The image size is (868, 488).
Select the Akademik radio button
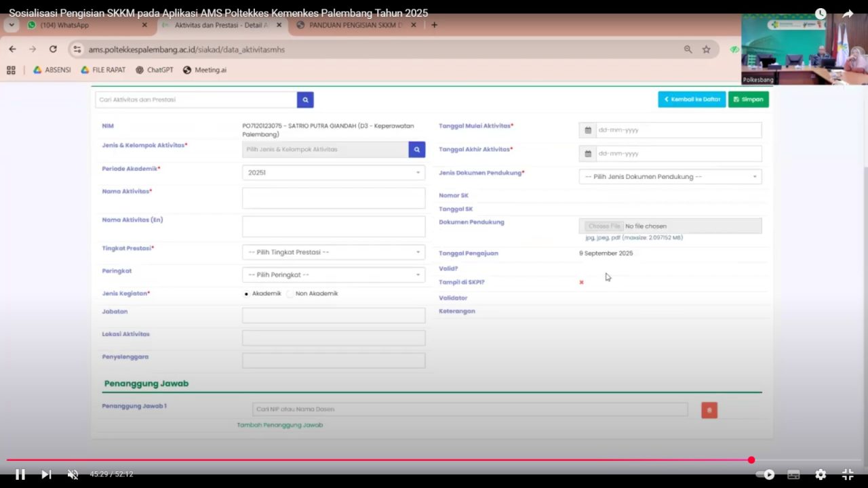coord(246,294)
